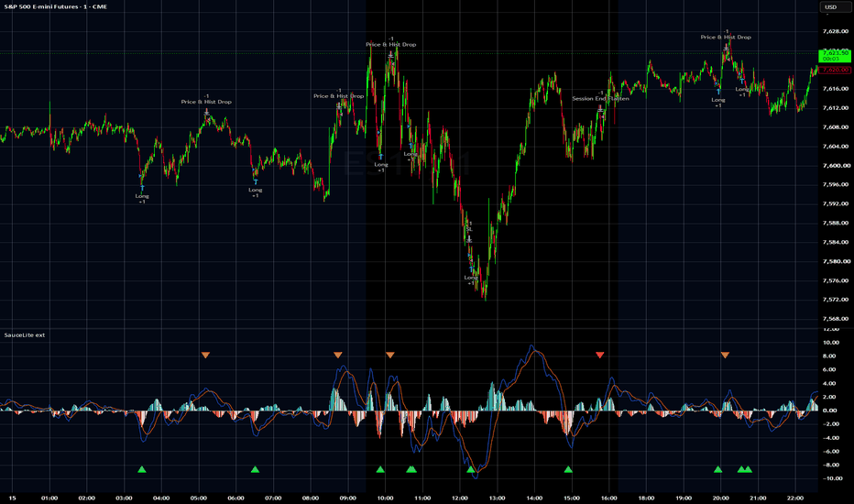Click the Long +1 entry arrow near 06:30
This screenshot has width=854, height=504.
[x=256, y=182]
